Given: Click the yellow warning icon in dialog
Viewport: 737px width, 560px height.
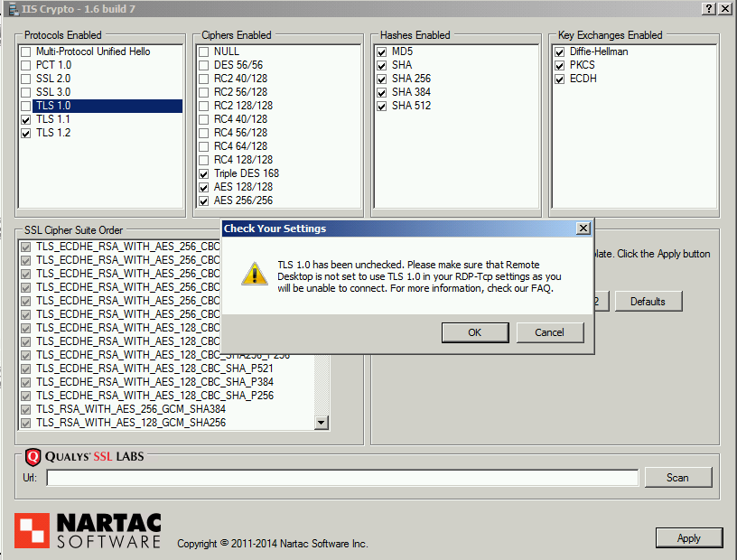Looking at the screenshot, I should click(255, 274).
